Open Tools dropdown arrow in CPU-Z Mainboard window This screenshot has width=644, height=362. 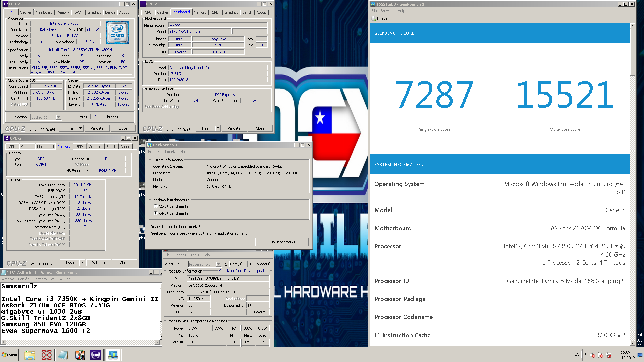pos(218,128)
